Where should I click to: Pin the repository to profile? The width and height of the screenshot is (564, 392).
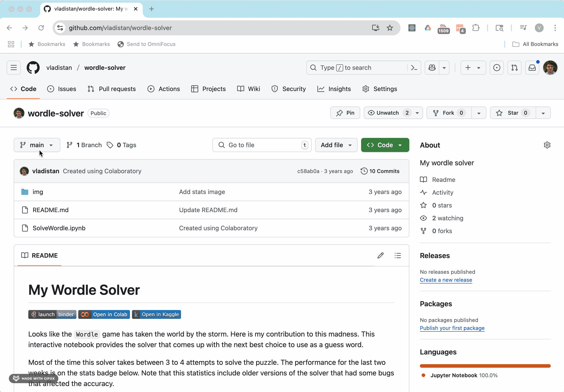pyautogui.click(x=345, y=113)
